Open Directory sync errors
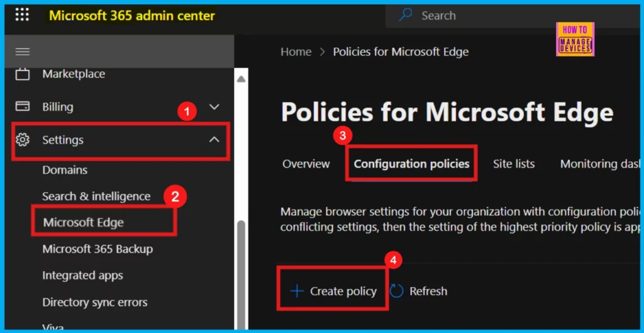The image size is (644, 333). click(95, 303)
